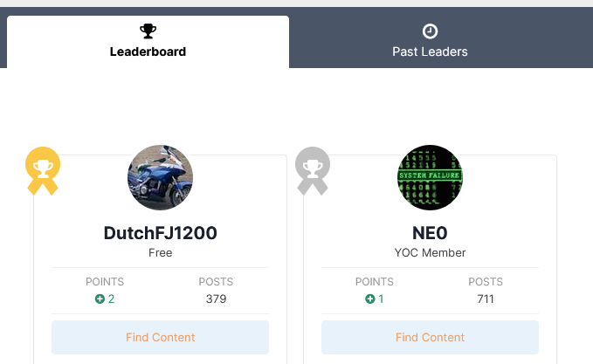Open the DutchFJ1200 profile name link
This screenshot has height=364, width=593.
tap(160, 233)
